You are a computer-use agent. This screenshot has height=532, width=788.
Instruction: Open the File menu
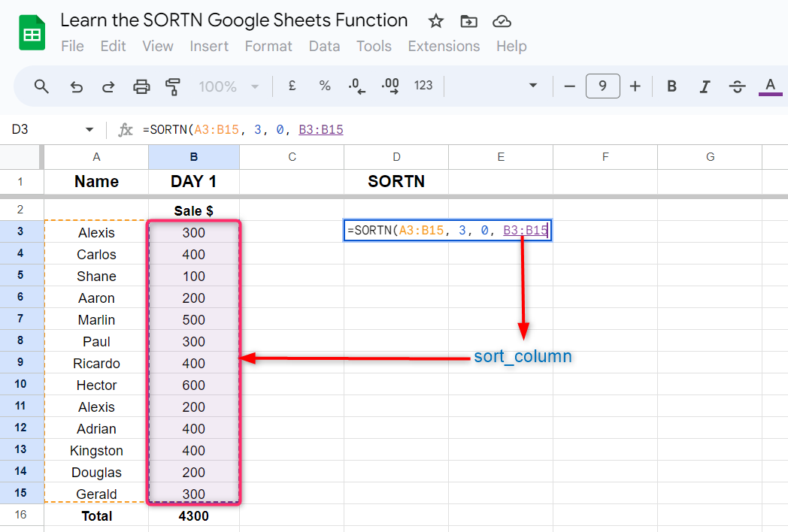click(x=72, y=47)
